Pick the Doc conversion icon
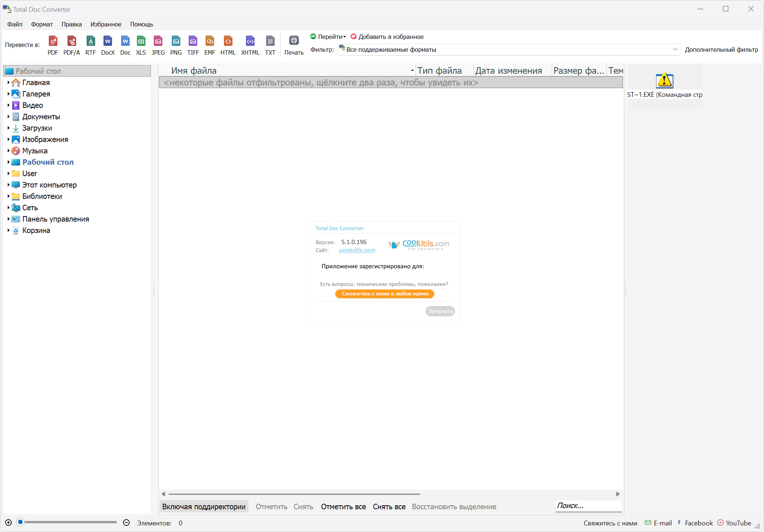764x532 pixels. pyautogui.click(x=125, y=45)
